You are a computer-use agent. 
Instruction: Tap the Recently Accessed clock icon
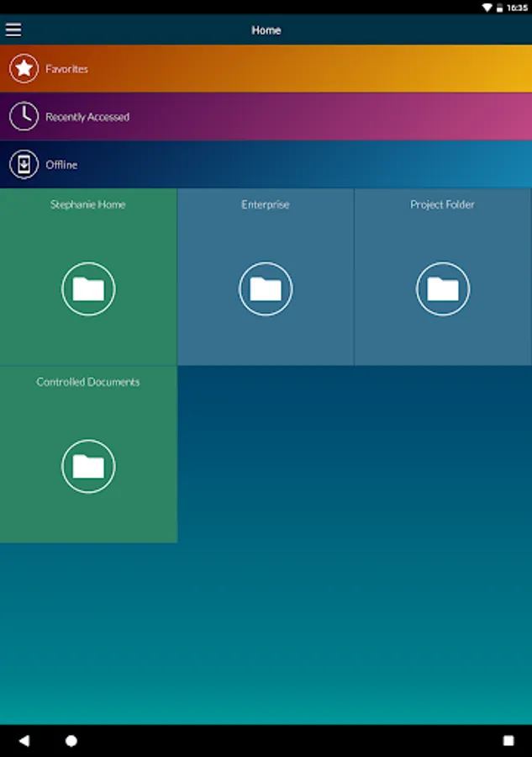pyautogui.click(x=24, y=116)
